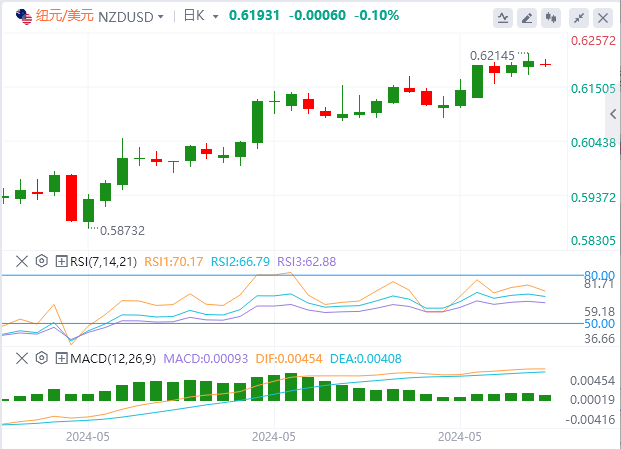Click the 0.59372 price axis label
621x449 pixels.
pyautogui.click(x=593, y=198)
